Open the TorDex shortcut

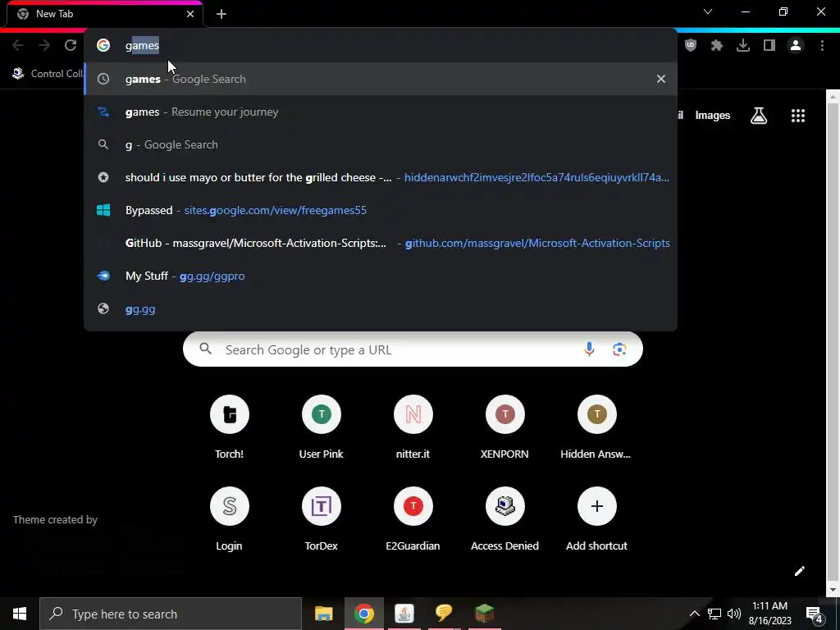tap(322, 519)
